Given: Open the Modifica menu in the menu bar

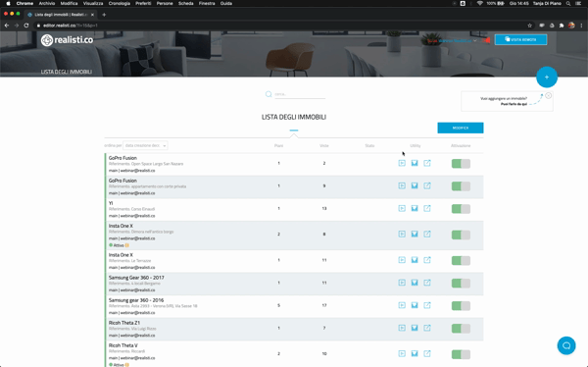Looking at the screenshot, I should click(69, 3).
